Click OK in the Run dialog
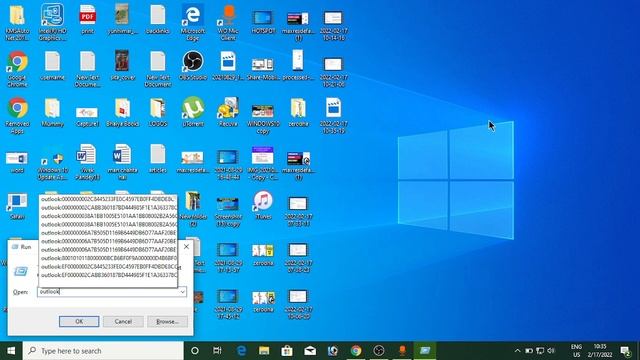The image size is (640, 360). point(79,322)
